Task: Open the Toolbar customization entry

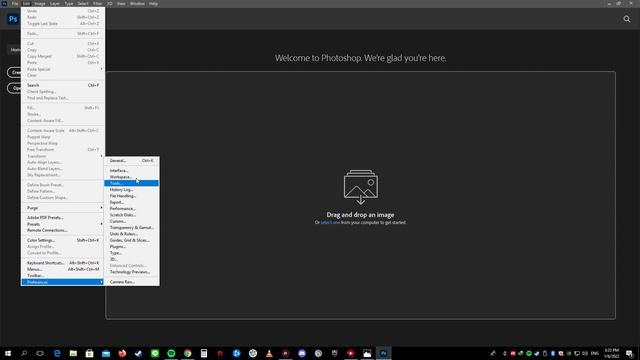Action: (63, 276)
